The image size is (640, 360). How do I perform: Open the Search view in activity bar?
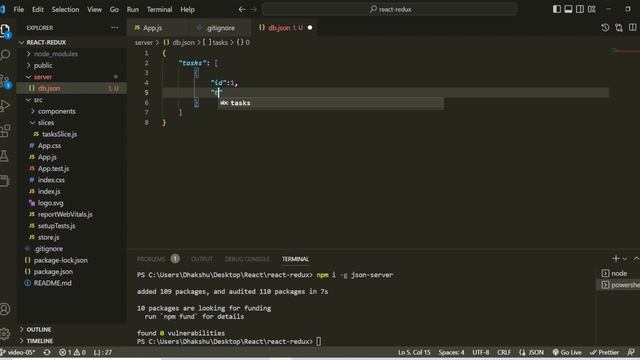point(5,55)
